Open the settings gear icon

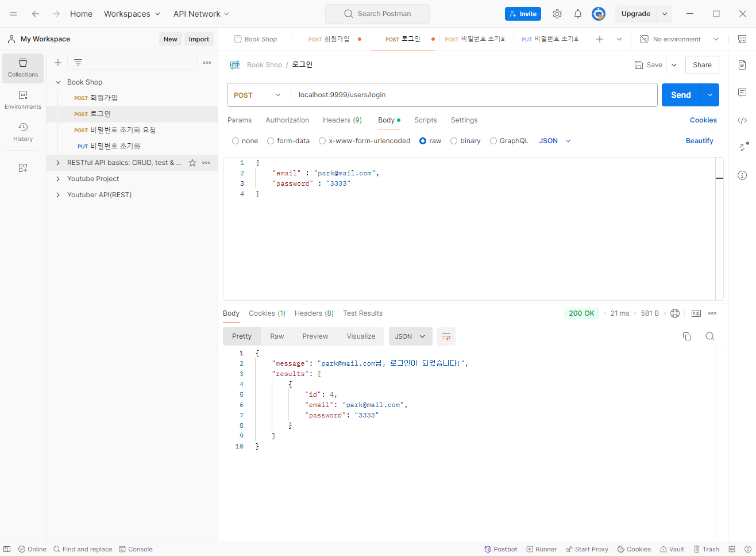tap(557, 14)
